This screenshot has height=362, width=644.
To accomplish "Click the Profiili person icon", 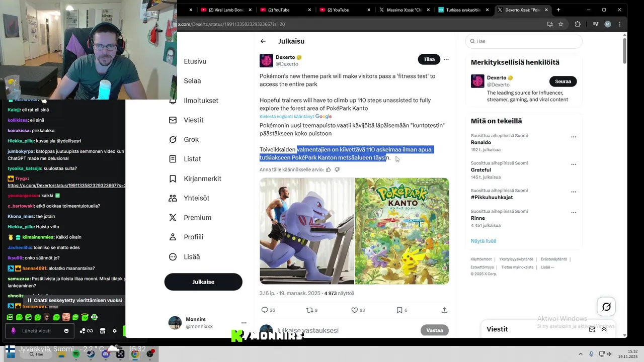I will tap(173, 237).
